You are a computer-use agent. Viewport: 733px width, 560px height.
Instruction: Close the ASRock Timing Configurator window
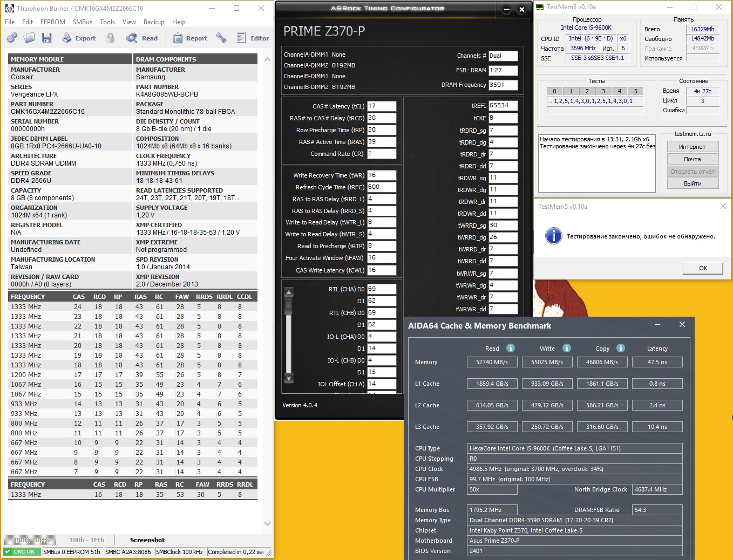(521, 9)
